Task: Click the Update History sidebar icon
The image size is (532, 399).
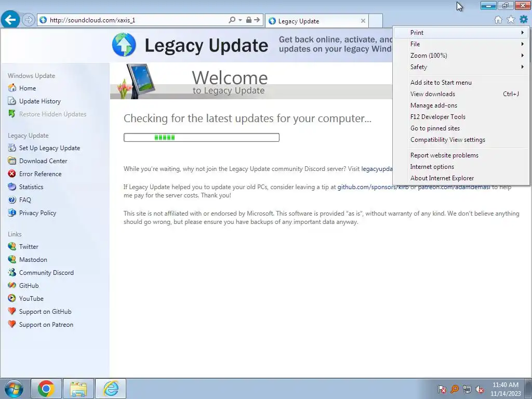Action: click(12, 101)
